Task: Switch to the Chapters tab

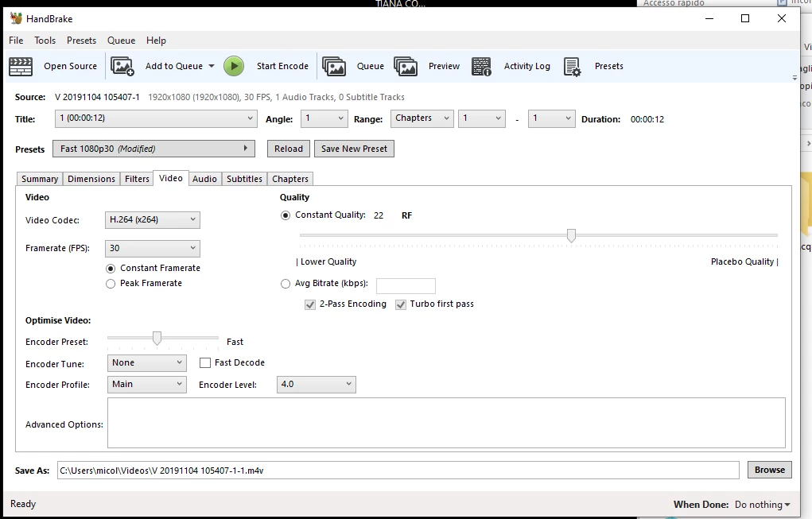Action: (x=290, y=179)
